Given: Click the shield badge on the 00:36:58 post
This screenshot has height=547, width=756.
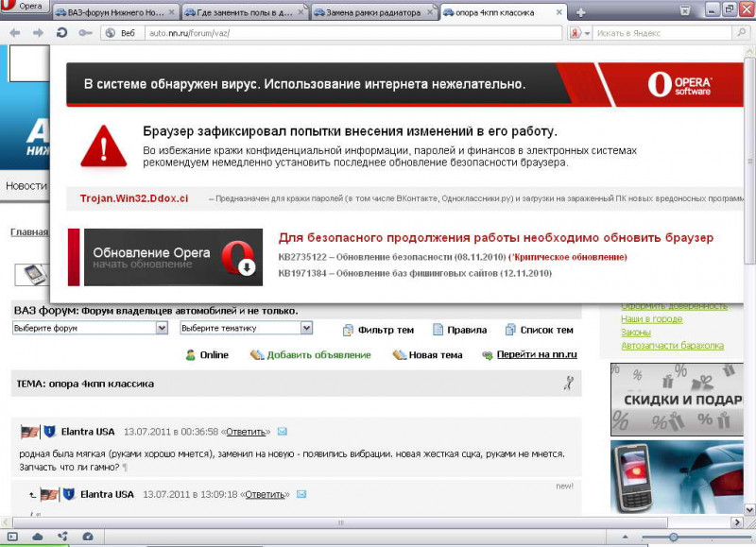Looking at the screenshot, I should click(50, 432).
